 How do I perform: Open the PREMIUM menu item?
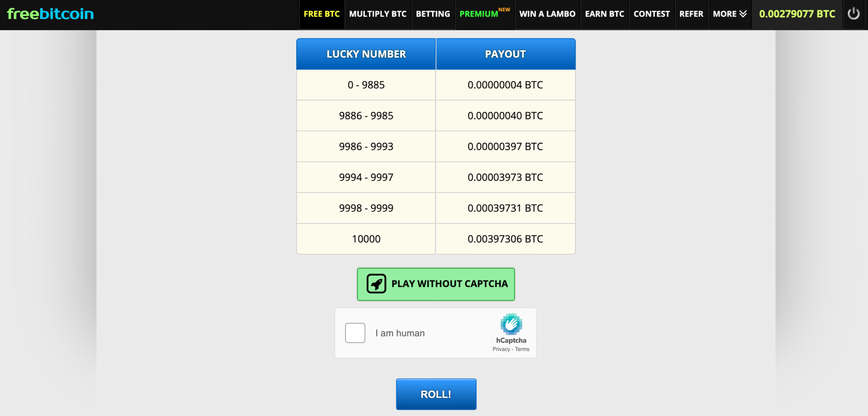[485, 14]
